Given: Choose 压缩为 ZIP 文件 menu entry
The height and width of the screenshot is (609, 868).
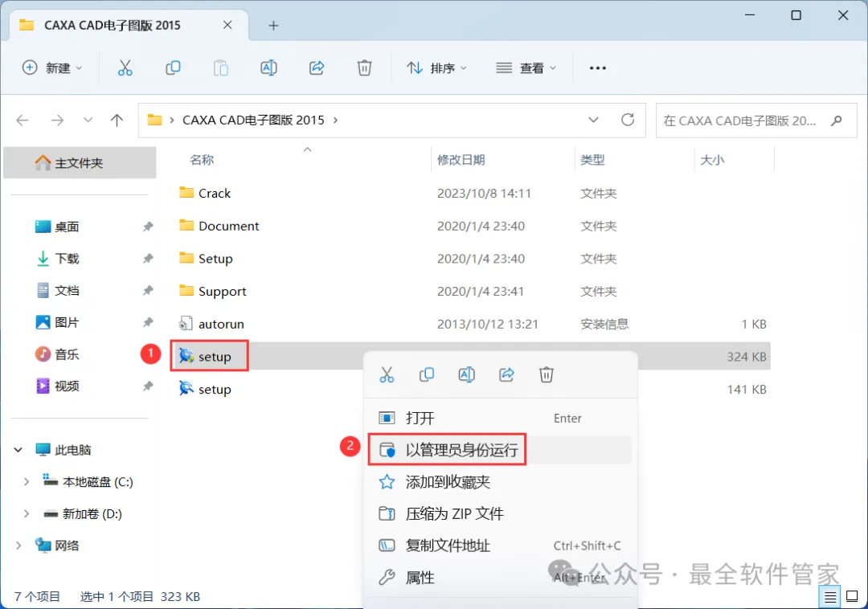Looking at the screenshot, I should coord(500,514).
